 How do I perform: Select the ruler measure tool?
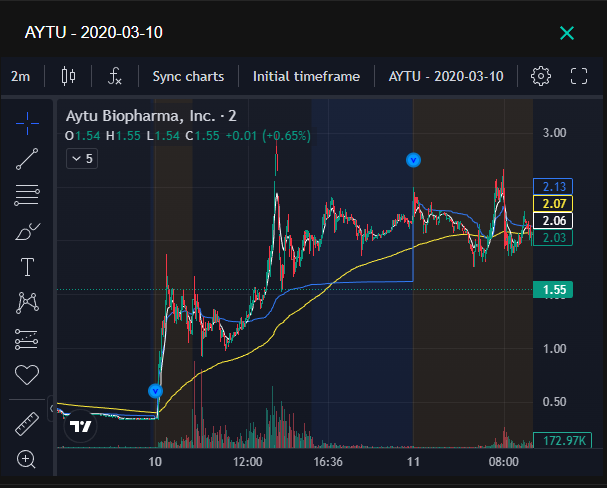point(27,424)
